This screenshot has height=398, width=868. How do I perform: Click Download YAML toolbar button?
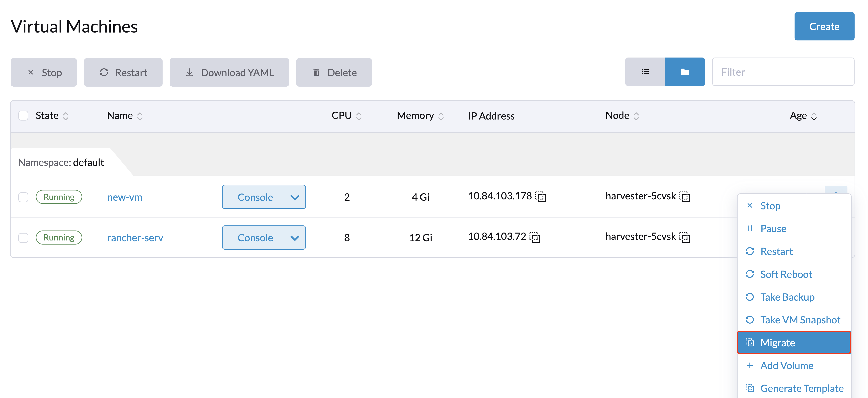[229, 73]
